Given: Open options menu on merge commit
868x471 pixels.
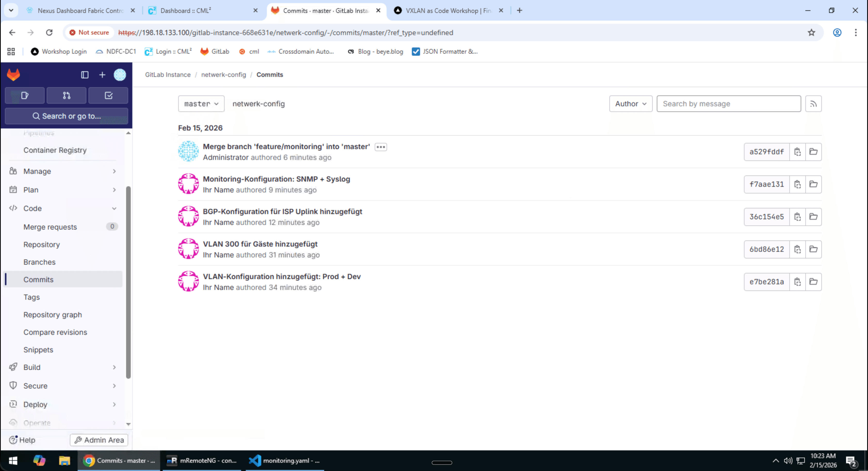Looking at the screenshot, I should (381, 147).
